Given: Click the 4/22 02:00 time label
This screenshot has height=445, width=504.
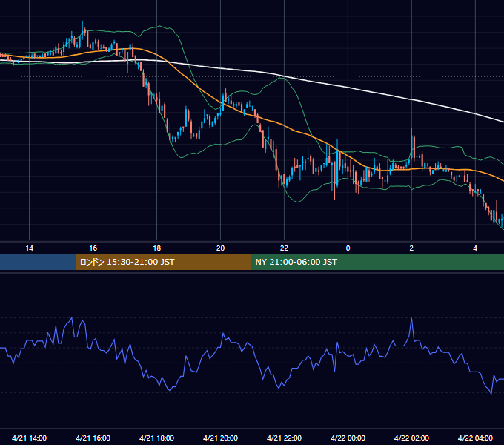Looking at the screenshot, I should click(411, 438).
